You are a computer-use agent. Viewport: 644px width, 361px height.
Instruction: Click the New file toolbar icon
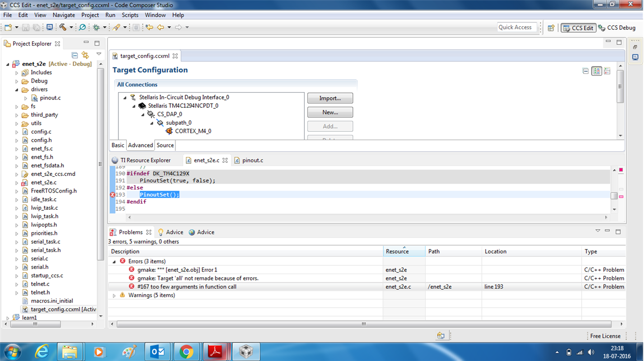point(8,27)
